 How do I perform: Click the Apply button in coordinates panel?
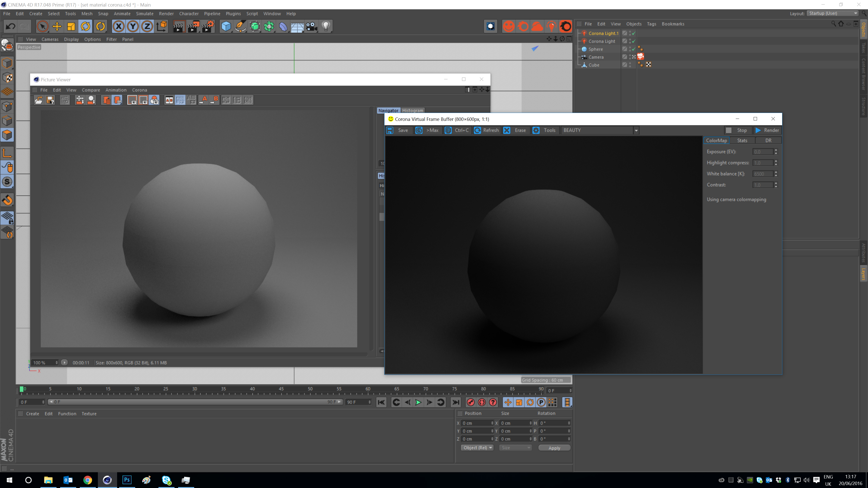[554, 448]
